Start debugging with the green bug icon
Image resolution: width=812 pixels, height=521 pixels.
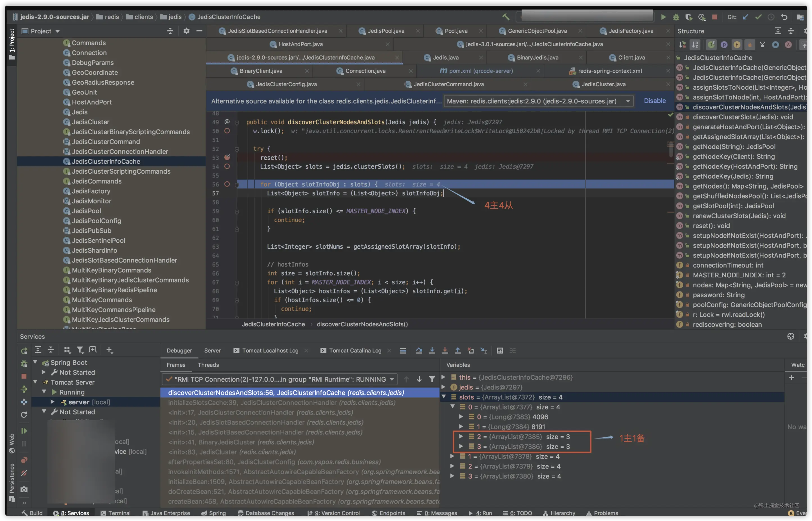click(x=676, y=17)
